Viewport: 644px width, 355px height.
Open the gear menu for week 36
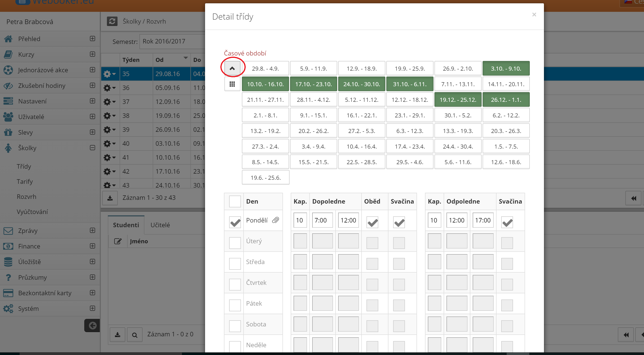[109, 88]
